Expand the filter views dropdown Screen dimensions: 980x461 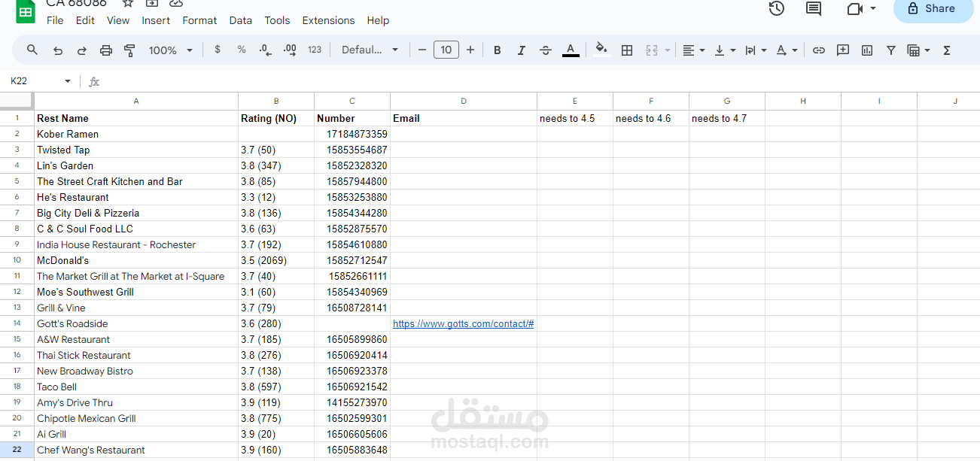927,50
